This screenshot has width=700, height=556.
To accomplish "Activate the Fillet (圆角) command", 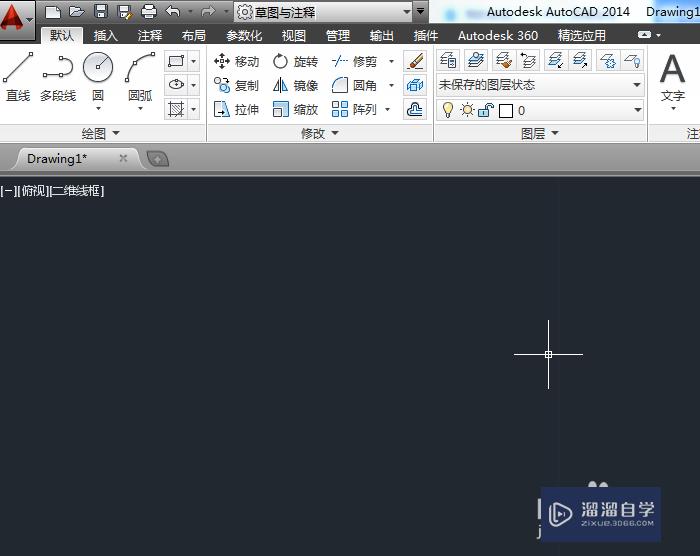I will [354, 85].
